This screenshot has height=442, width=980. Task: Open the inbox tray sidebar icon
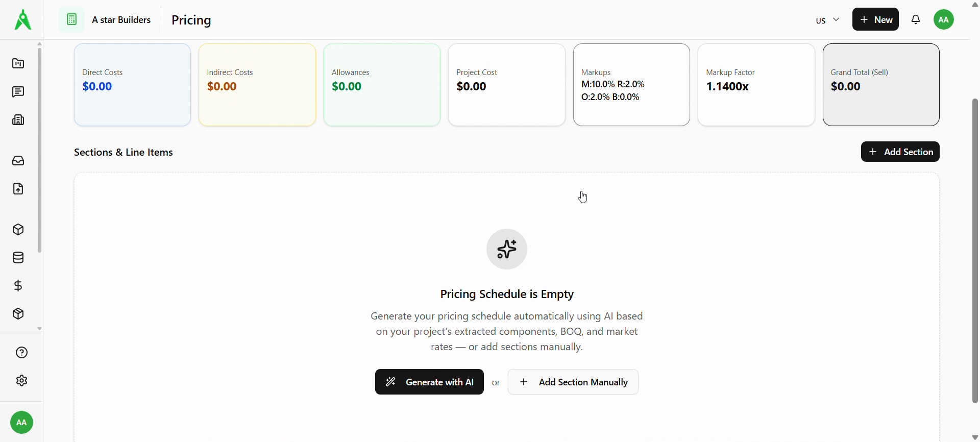click(18, 161)
